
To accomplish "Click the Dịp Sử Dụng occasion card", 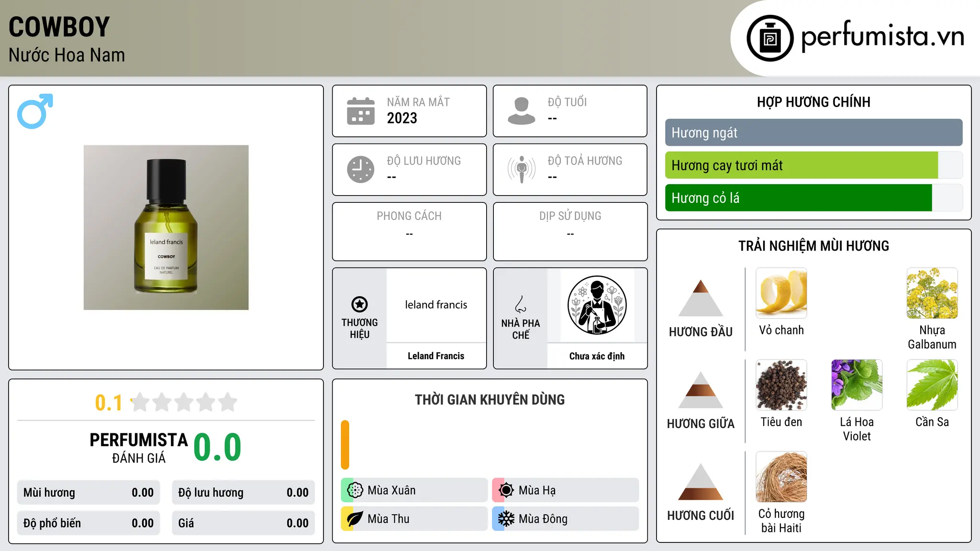I will pyautogui.click(x=570, y=231).
